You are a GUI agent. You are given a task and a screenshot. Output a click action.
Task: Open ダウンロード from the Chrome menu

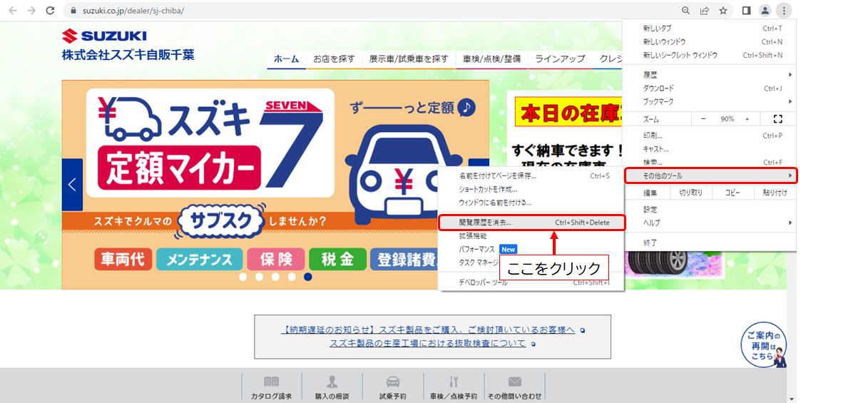pos(710,88)
